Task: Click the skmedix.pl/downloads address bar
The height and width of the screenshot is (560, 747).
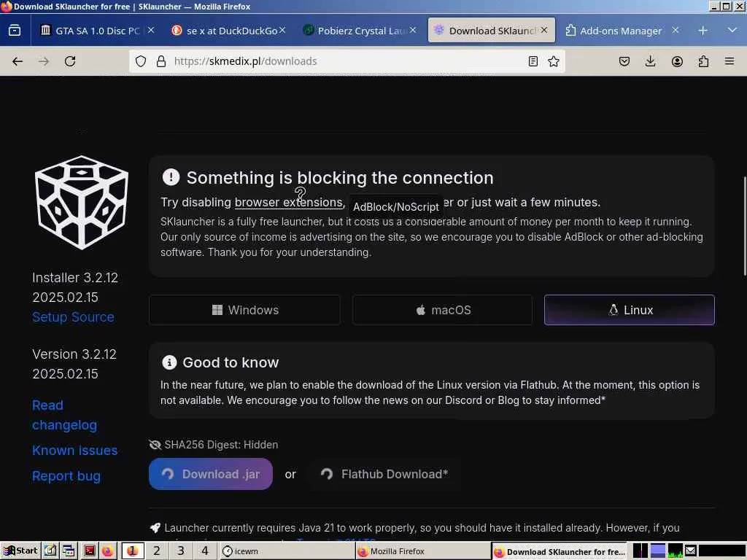Action: (x=347, y=61)
